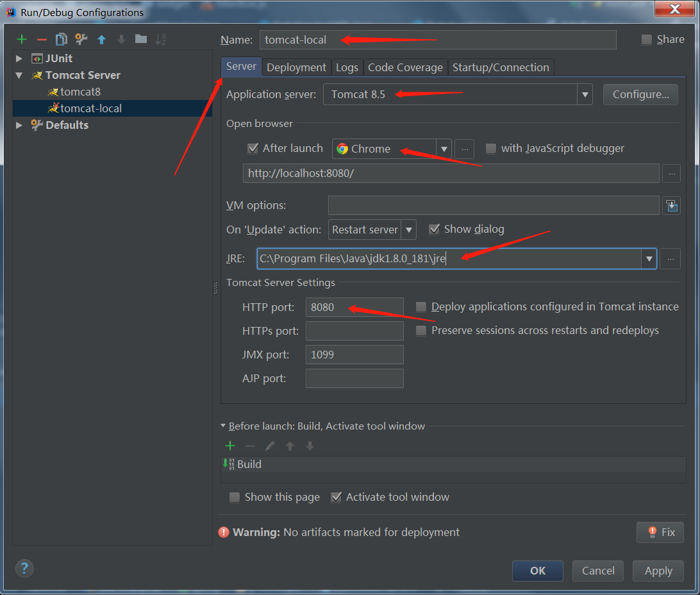Switch to the Server tab

241,67
